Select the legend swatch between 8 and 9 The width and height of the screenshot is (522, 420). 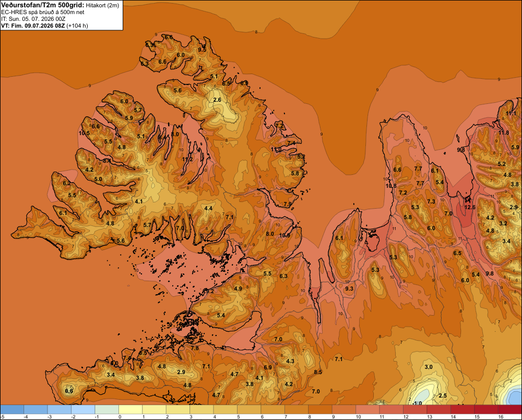pyautogui.click(x=321, y=410)
